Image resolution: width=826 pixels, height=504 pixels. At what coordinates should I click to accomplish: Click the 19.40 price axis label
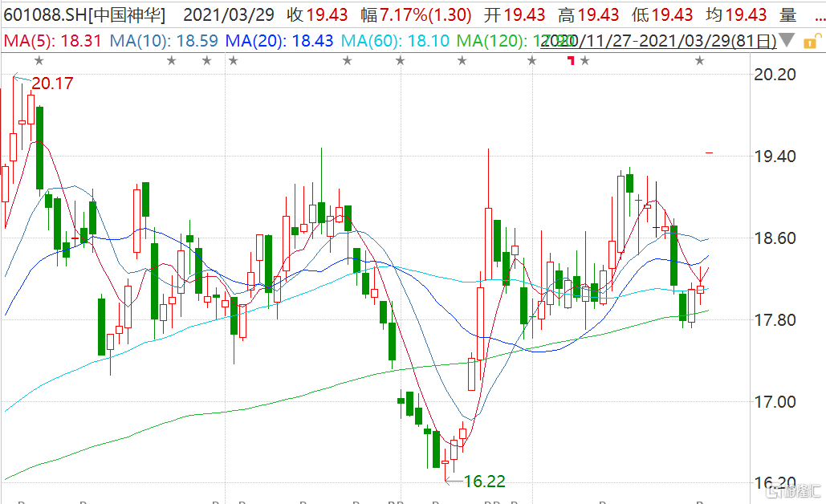[775, 156]
